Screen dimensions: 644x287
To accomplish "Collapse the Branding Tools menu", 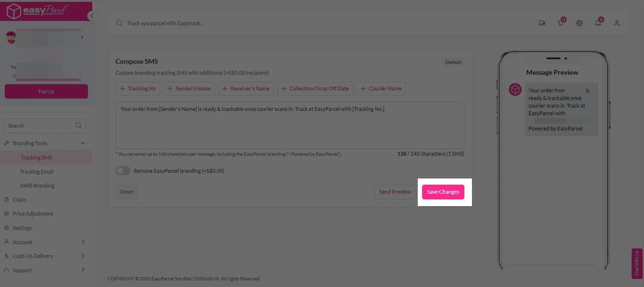I will point(83,143).
